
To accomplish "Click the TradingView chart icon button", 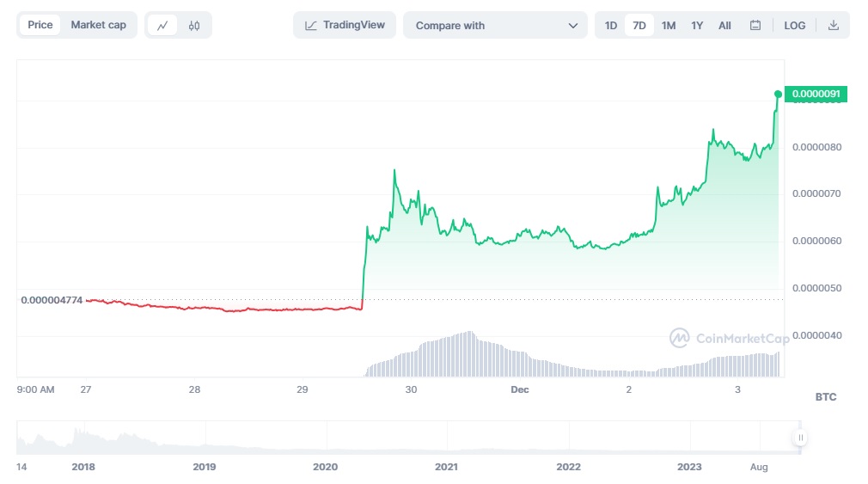I will [312, 26].
